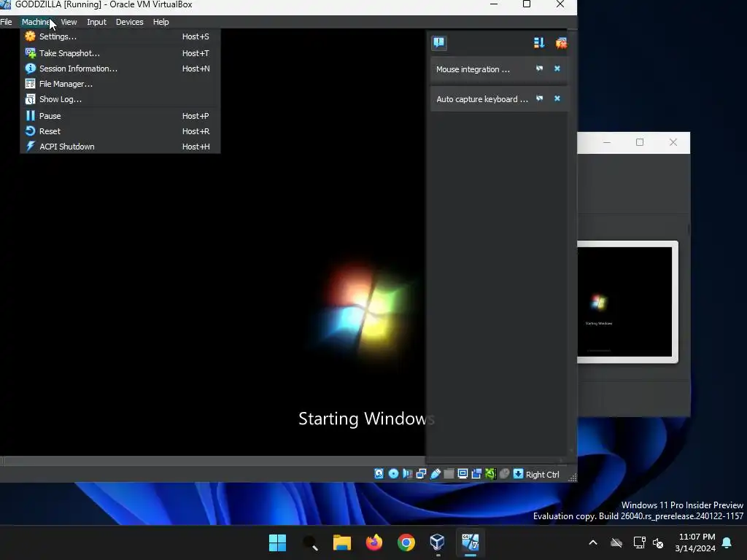Open the Devices menu
This screenshot has width=747, height=560.
pos(130,22)
